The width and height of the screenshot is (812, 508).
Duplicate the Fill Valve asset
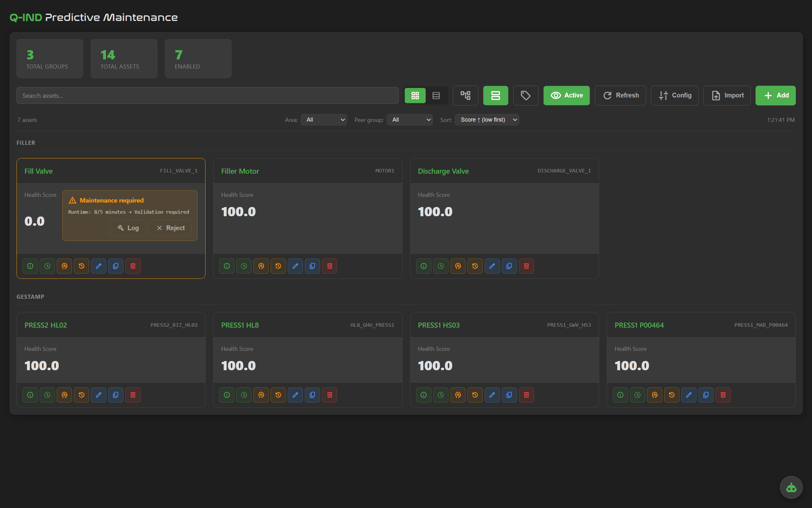point(116,266)
